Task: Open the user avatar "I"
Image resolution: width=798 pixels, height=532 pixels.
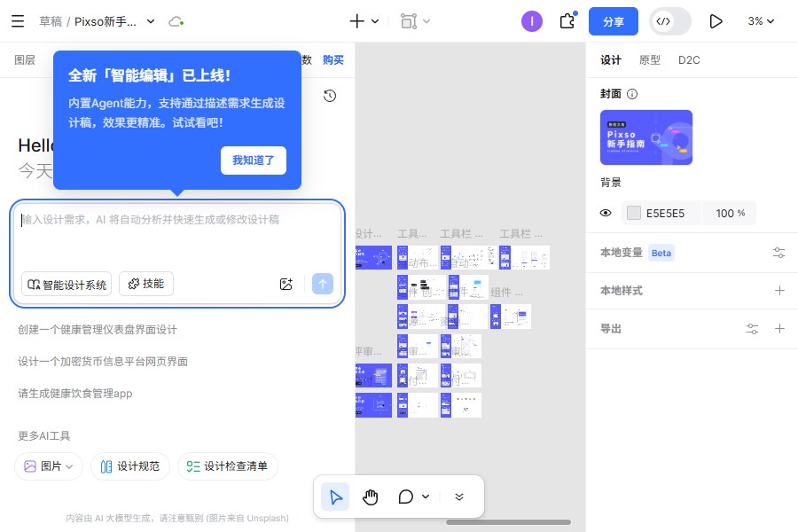Action: pyautogui.click(x=532, y=21)
